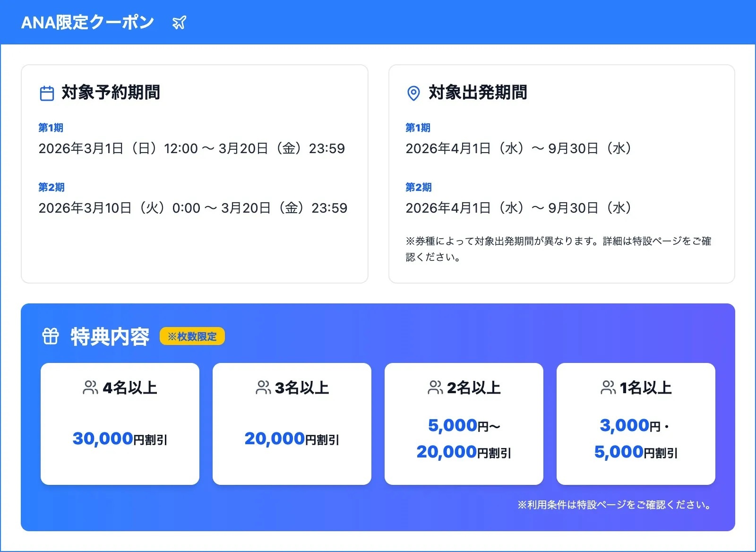Click the airplane icon beside ANA限定クーポン

(x=180, y=22)
